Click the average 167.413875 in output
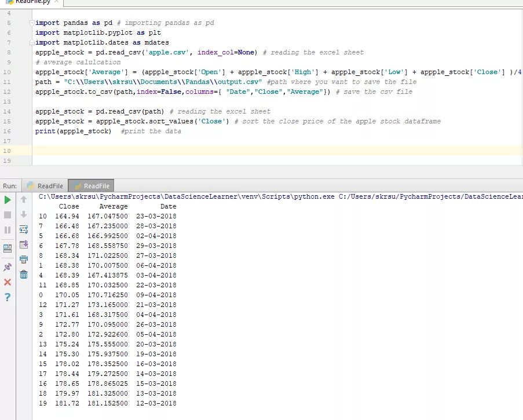 click(107, 276)
